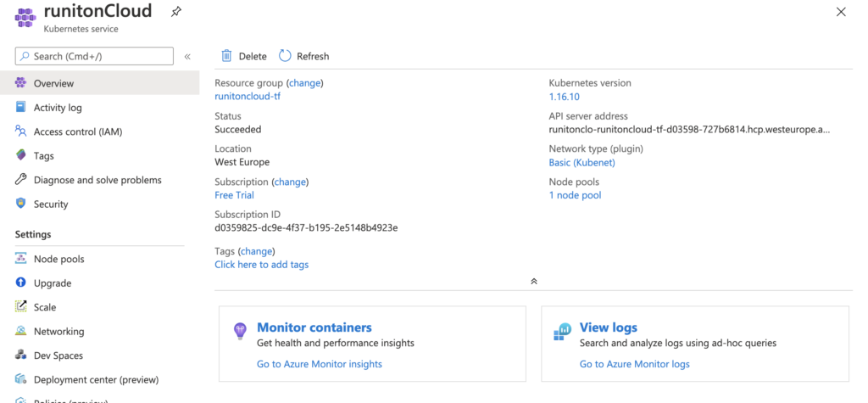
Task: Open Networking settings item
Action: [x=100, y=331]
